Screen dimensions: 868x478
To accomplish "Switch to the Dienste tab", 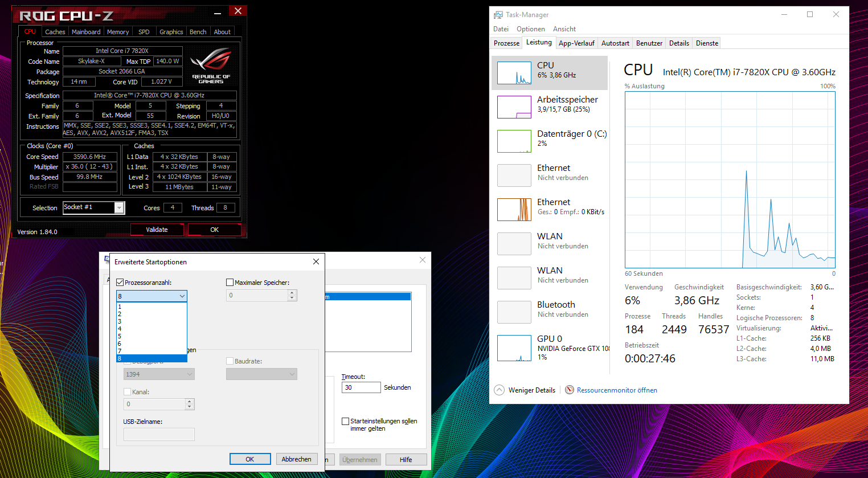I will click(707, 43).
